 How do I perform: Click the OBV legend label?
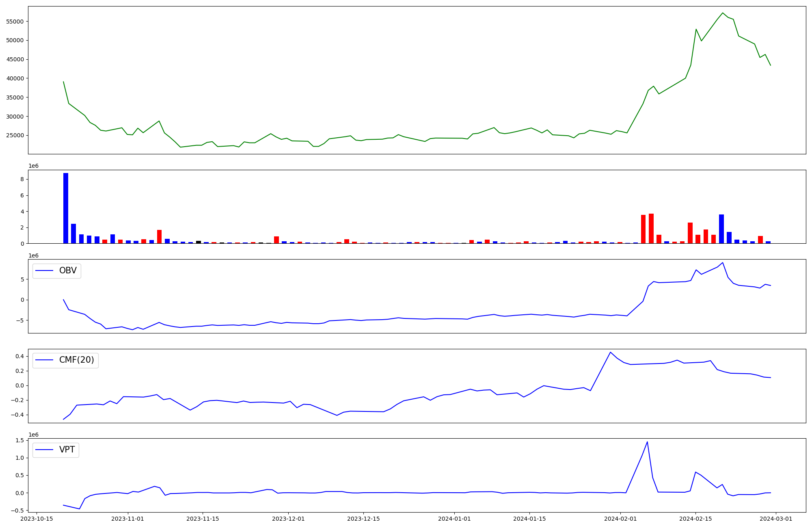pyautogui.click(x=67, y=270)
